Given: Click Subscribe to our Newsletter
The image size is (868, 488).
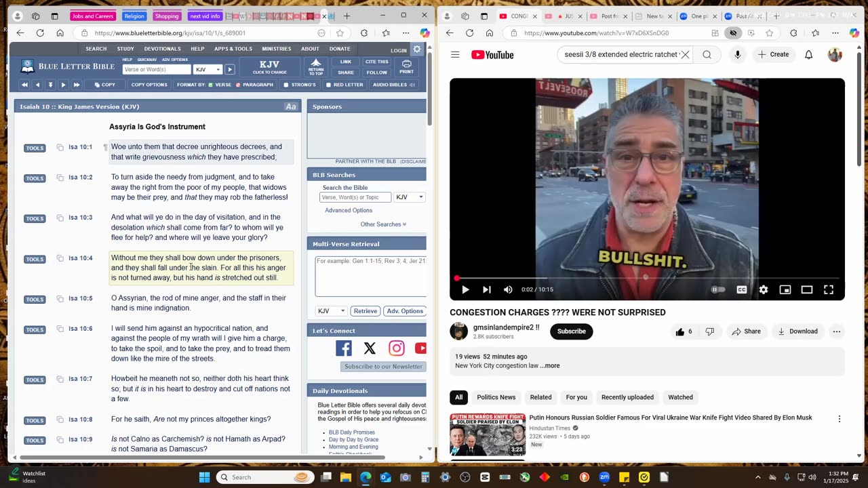Looking at the screenshot, I should click(383, 367).
